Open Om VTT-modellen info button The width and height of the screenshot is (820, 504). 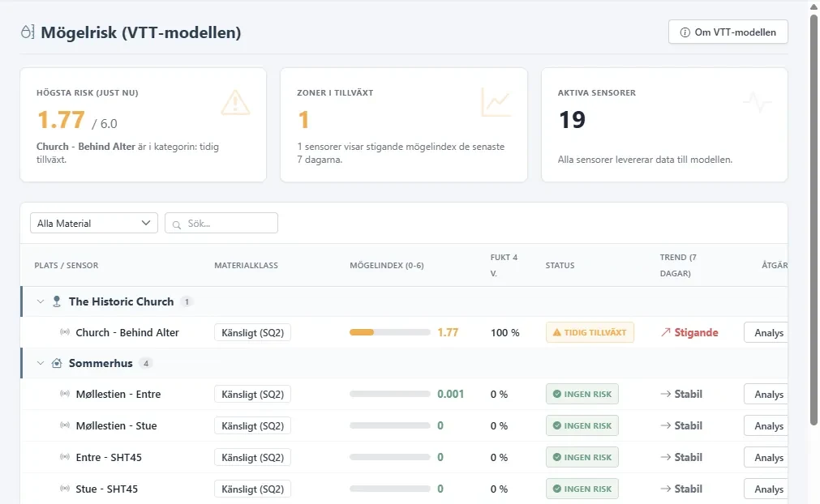728,32
